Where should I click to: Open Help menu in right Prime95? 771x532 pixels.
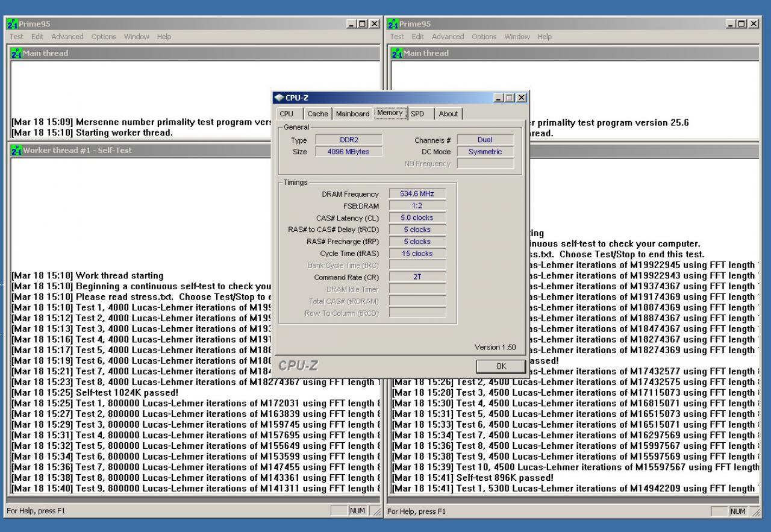(545, 37)
